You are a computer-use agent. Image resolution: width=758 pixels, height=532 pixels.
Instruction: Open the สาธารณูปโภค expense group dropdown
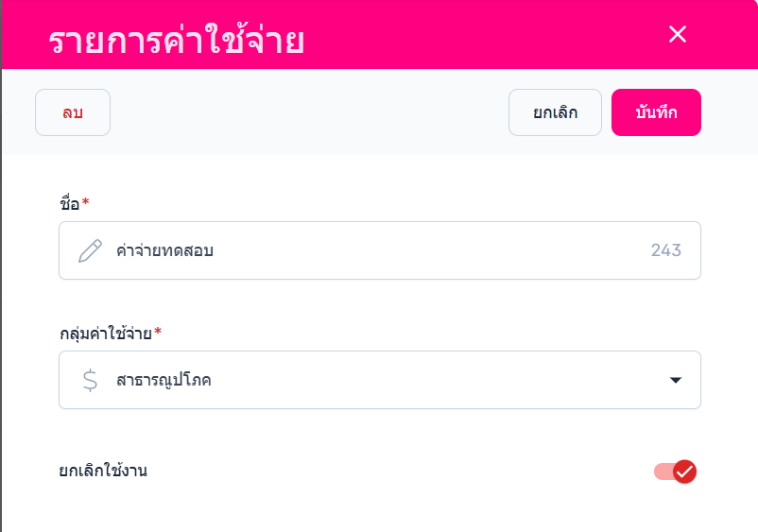click(378, 380)
